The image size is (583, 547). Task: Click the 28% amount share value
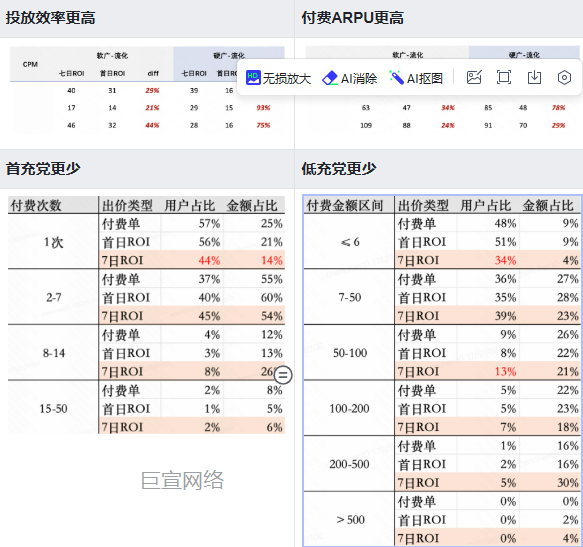[568, 297]
